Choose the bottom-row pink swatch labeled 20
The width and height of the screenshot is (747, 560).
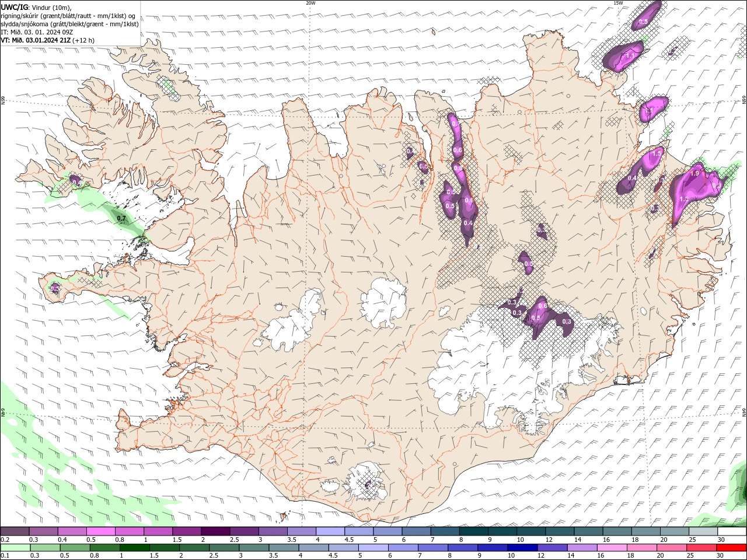672,548
